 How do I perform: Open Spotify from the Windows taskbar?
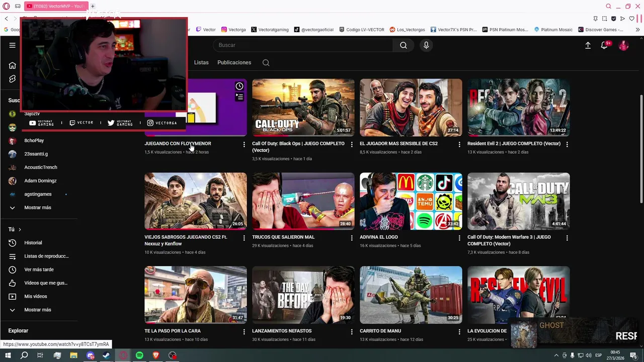pyautogui.click(x=139, y=355)
